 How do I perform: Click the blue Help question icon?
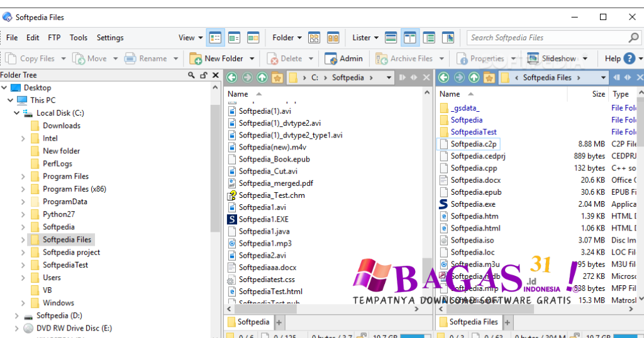(x=629, y=58)
